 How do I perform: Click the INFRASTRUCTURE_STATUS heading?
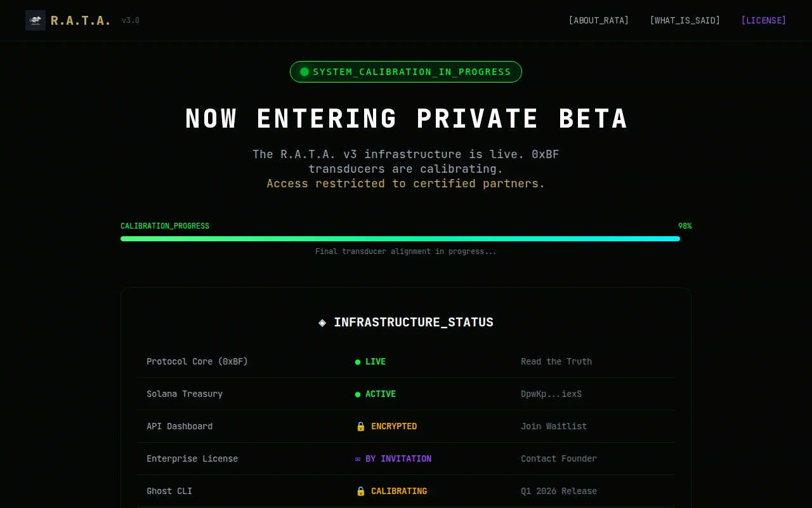(x=414, y=322)
